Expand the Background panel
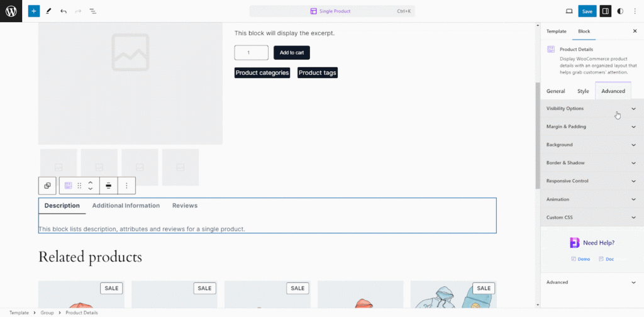 [592, 145]
